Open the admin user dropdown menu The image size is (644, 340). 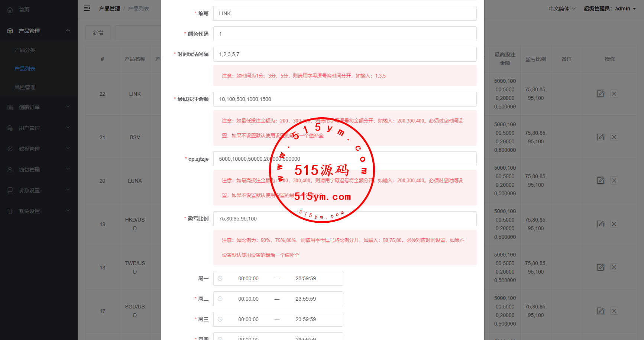pyautogui.click(x=609, y=9)
